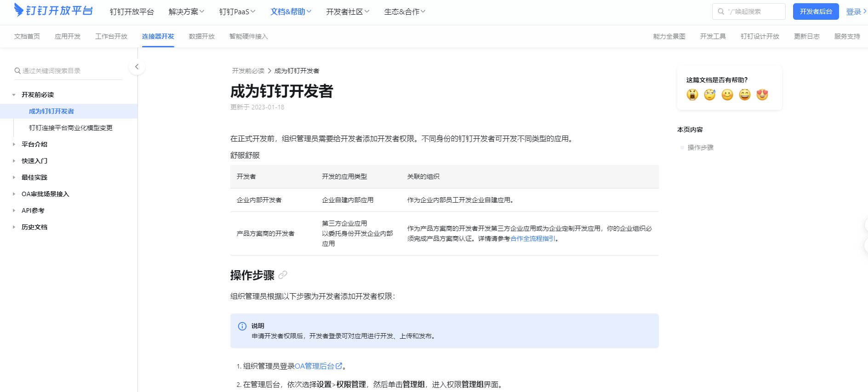
Task: Click the grinning face emoji feedback
Action: [745, 95]
